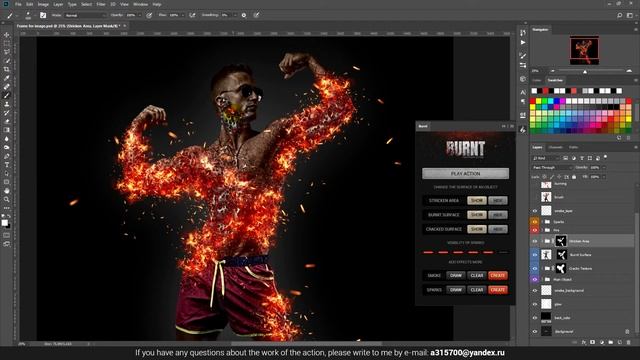
Task: Select the Clone Stamp tool
Action: [x=7, y=104]
